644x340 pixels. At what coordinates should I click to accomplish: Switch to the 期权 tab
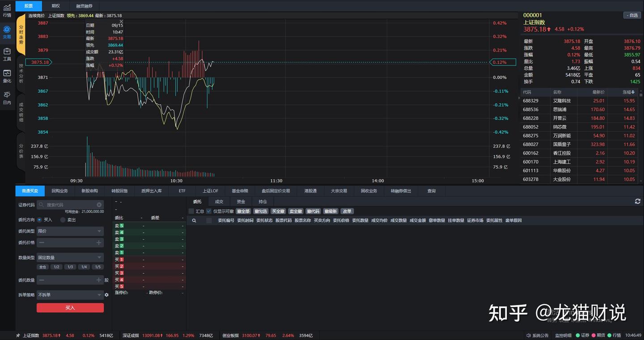56,6
